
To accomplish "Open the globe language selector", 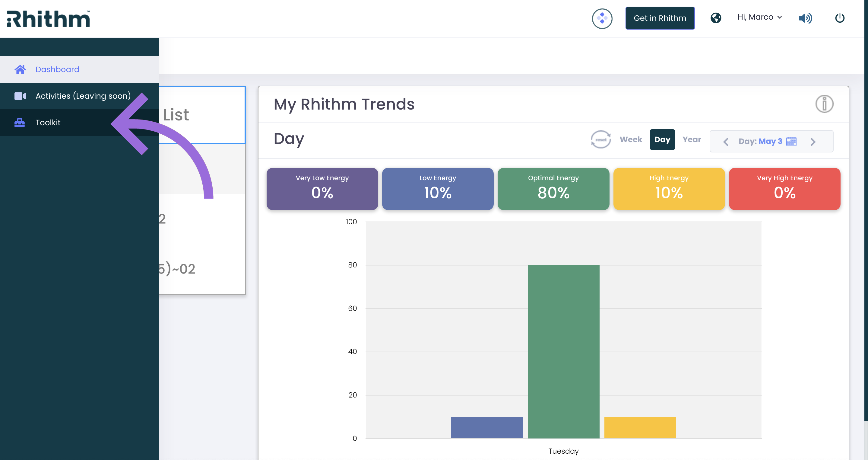I will (x=716, y=18).
